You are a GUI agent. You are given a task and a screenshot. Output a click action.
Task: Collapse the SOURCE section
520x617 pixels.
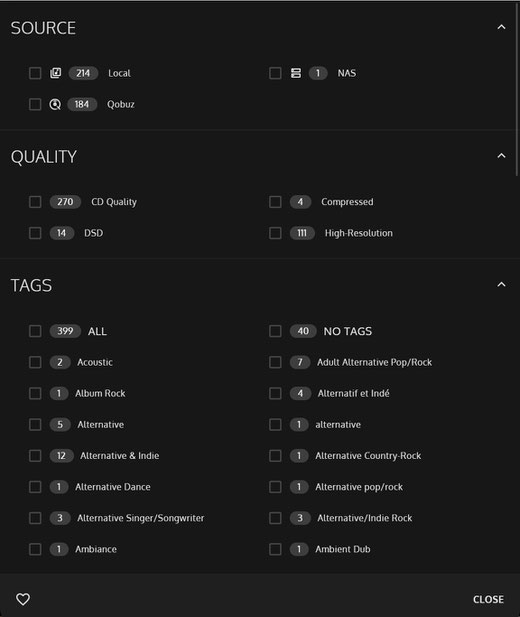501,27
